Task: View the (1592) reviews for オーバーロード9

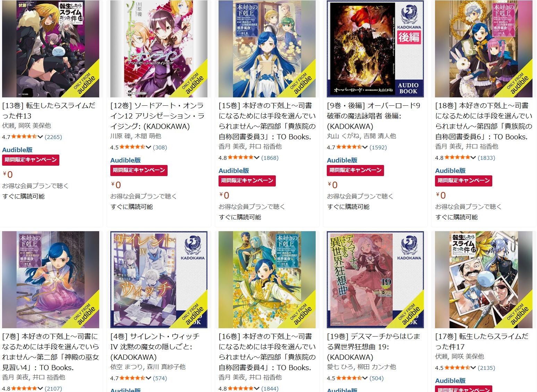Action: click(378, 147)
